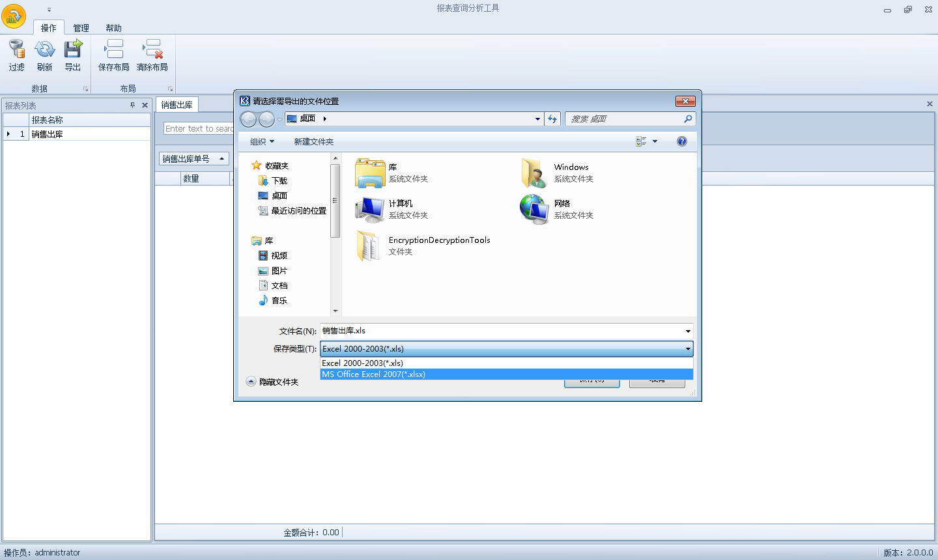Image resolution: width=938 pixels, height=560 pixels.
Task: Close the export file dialog
Action: click(x=685, y=101)
